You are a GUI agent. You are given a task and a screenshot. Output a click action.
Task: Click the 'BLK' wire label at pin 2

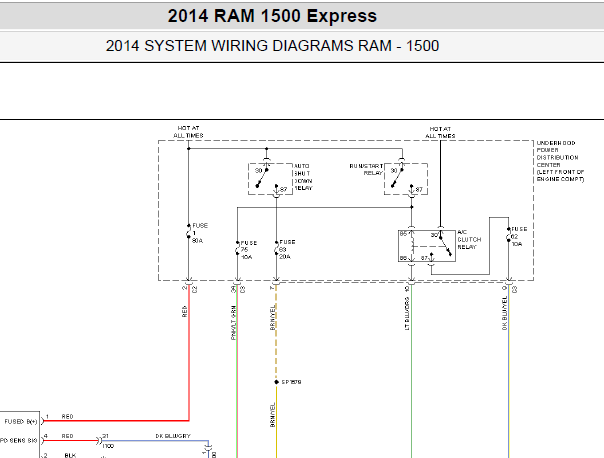[x=70, y=455]
